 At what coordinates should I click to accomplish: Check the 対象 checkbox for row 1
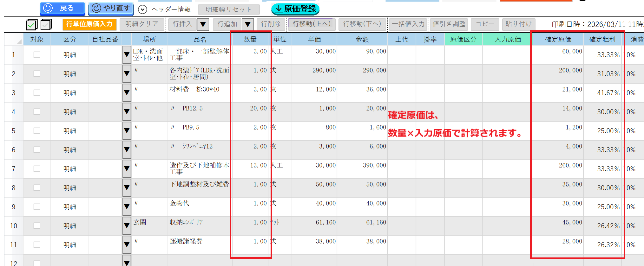click(37, 55)
